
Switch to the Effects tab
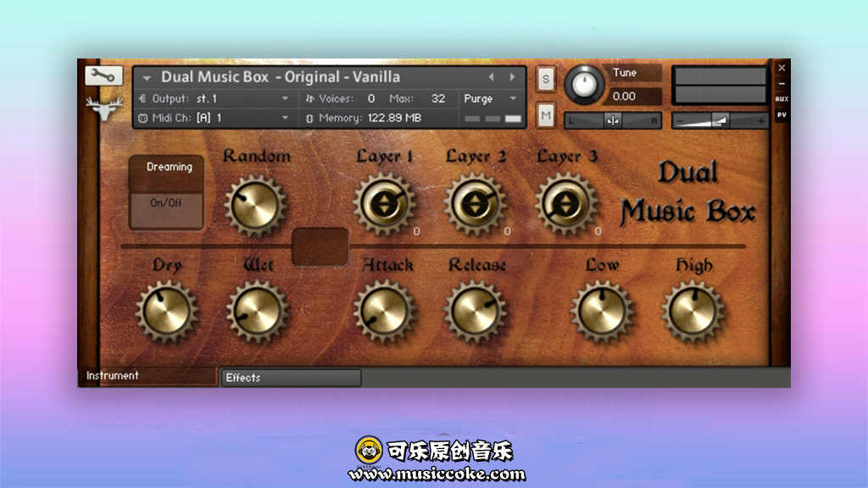(x=291, y=378)
